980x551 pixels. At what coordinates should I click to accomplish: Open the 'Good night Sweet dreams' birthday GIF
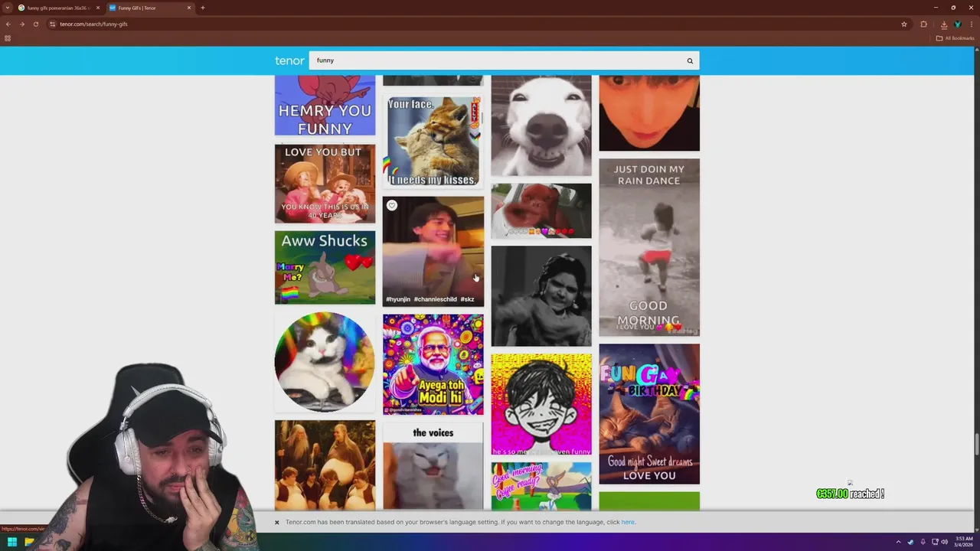(649, 414)
